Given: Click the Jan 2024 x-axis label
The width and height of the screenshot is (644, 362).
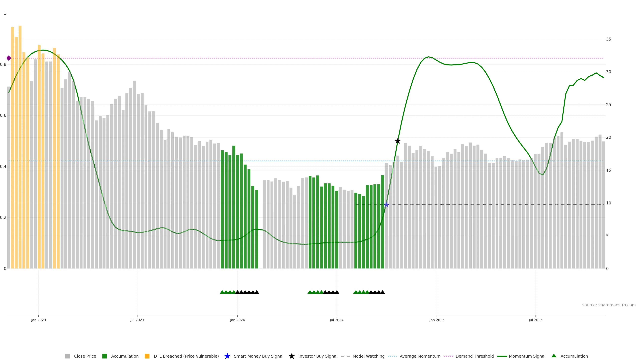Looking at the screenshot, I should 237,320.
